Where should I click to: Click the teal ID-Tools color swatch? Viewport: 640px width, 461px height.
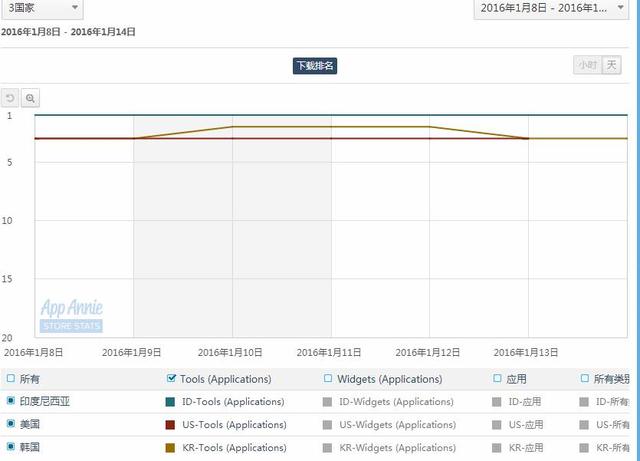[x=170, y=402]
